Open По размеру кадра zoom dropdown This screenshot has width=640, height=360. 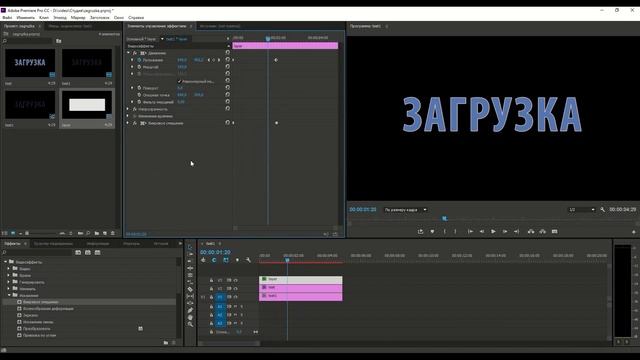pos(405,209)
